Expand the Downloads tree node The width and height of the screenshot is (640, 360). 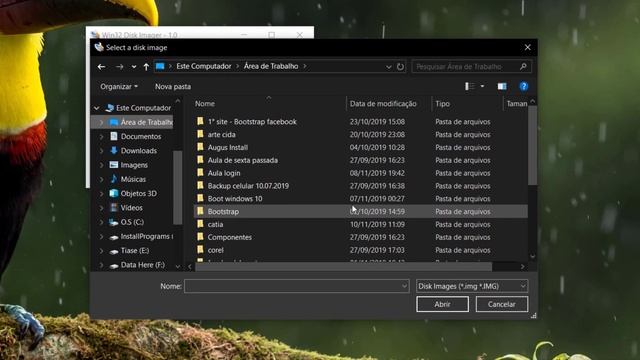(x=101, y=151)
